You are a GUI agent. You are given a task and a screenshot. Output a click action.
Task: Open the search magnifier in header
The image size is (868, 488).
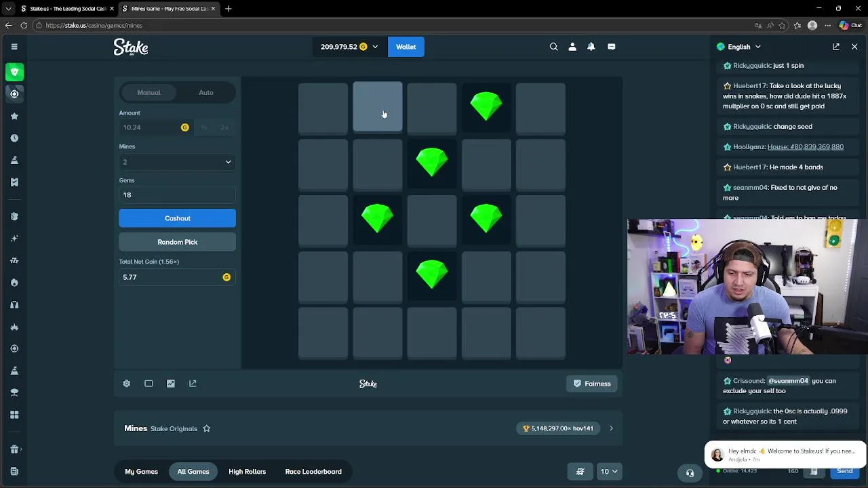(554, 47)
